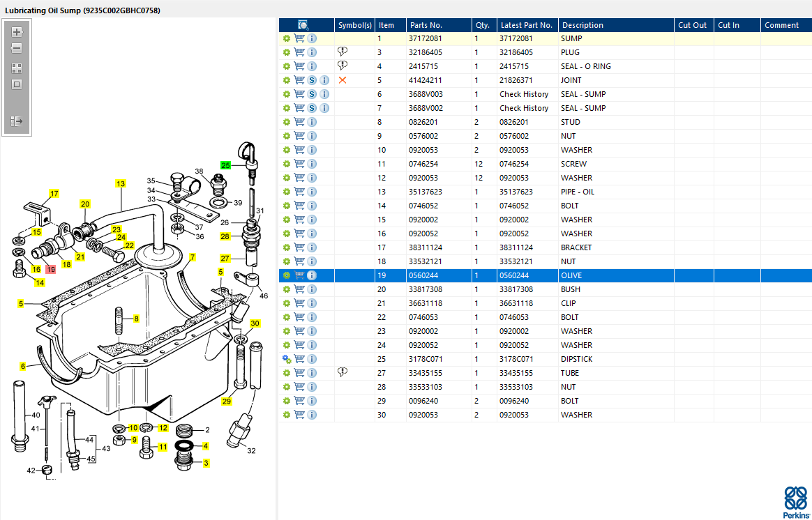Click the panel arrow icon in diagram toolbar
Viewport: 812px width, 520px height.
coord(17,121)
